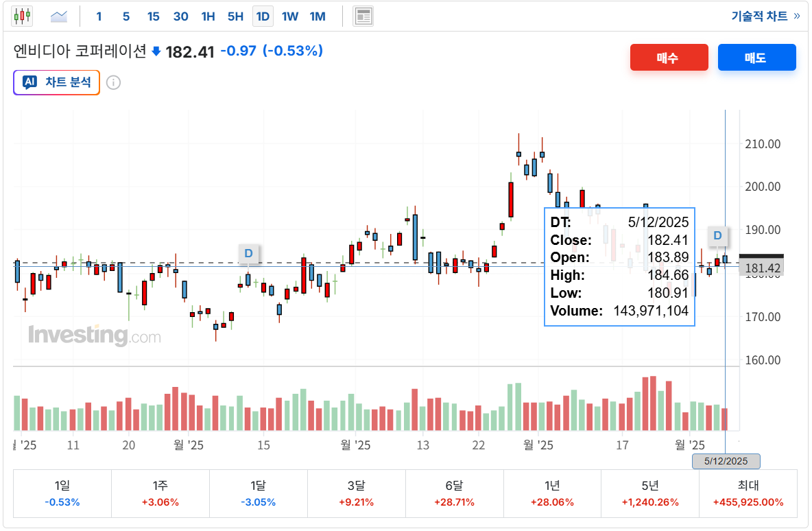Click the 170.00 price axis label
This screenshot has width=812, height=531.
tap(763, 316)
